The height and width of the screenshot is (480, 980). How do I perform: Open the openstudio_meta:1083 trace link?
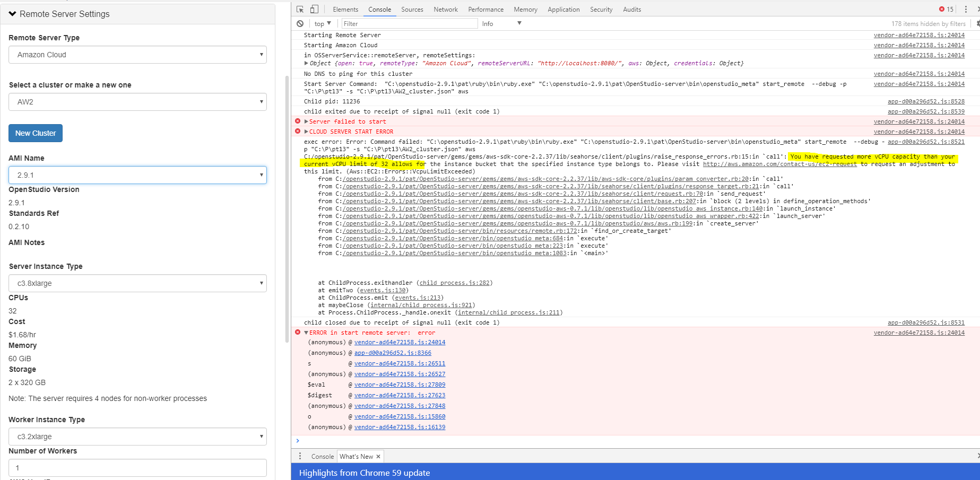coord(455,253)
